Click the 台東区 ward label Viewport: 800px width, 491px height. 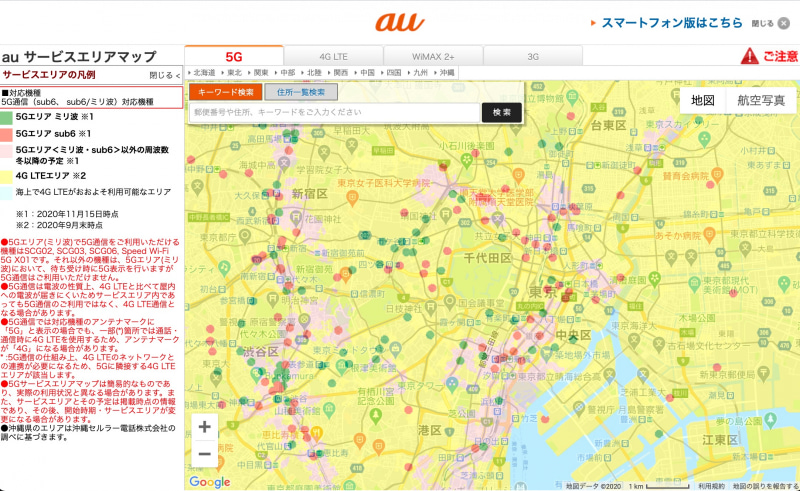(608, 126)
